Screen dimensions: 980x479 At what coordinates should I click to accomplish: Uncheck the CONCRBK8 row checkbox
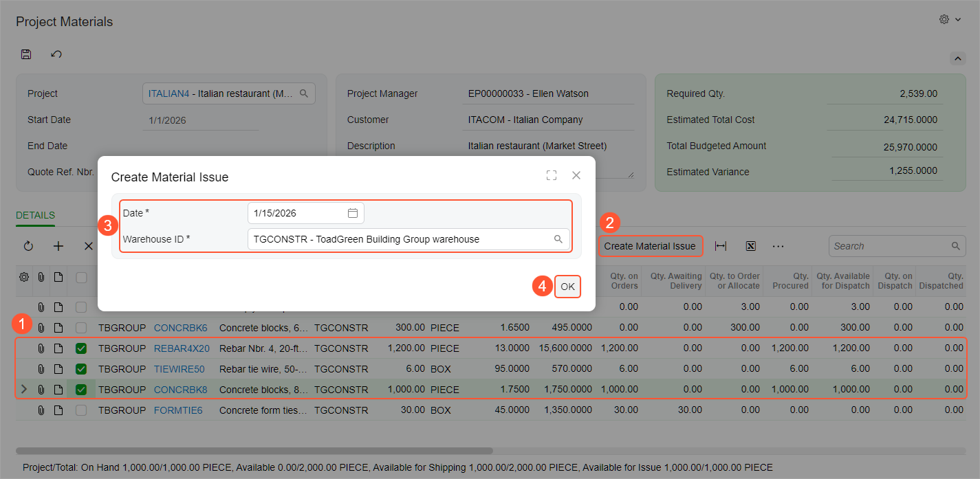click(81, 390)
